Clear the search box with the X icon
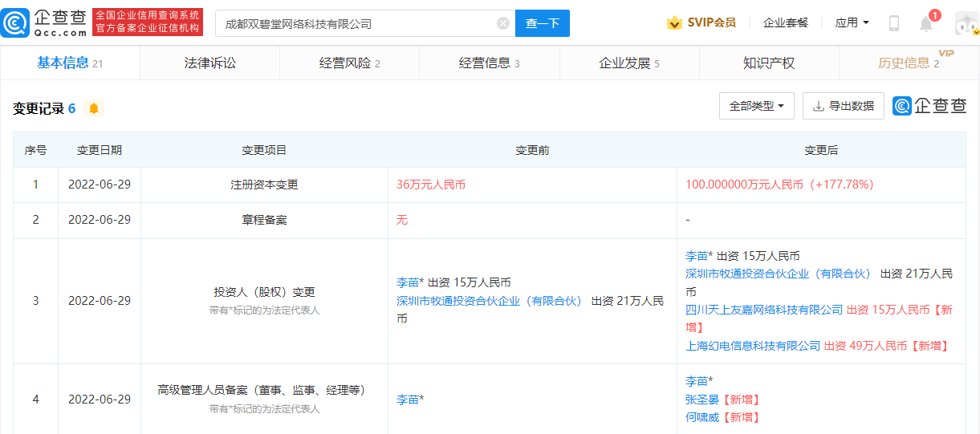This screenshot has height=434, width=980. (503, 23)
